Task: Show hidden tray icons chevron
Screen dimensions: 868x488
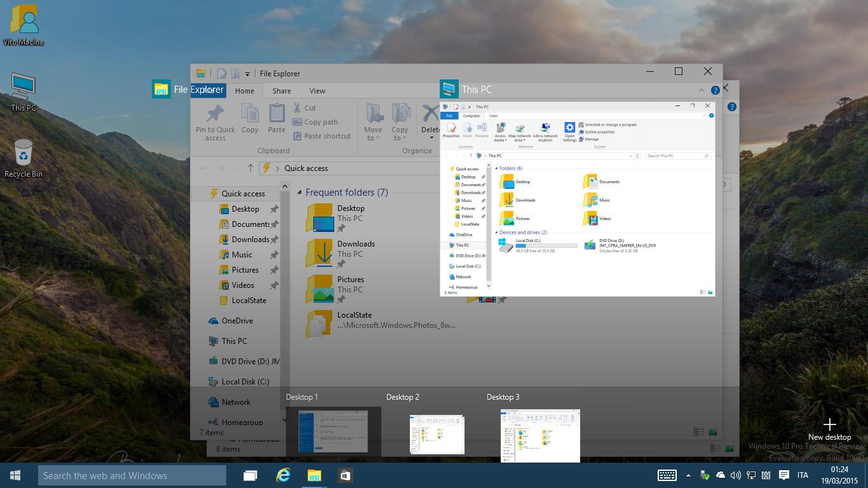Action: coord(688,475)
